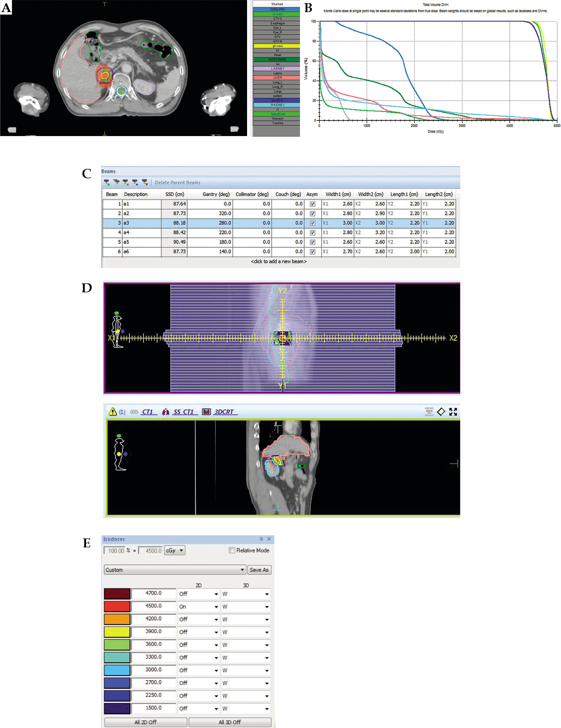Enable the Relative Mode checkbox

pos(232,550)
